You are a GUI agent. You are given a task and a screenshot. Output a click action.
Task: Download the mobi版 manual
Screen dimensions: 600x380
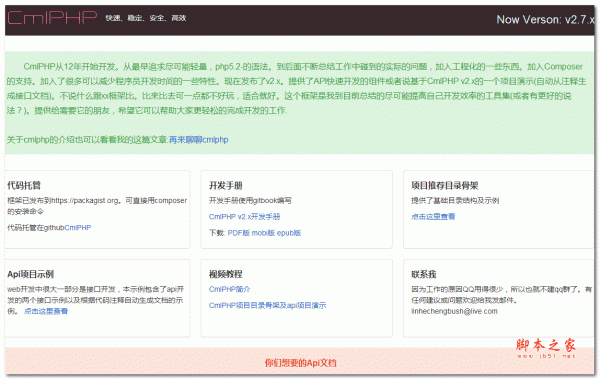click(264, 233)
